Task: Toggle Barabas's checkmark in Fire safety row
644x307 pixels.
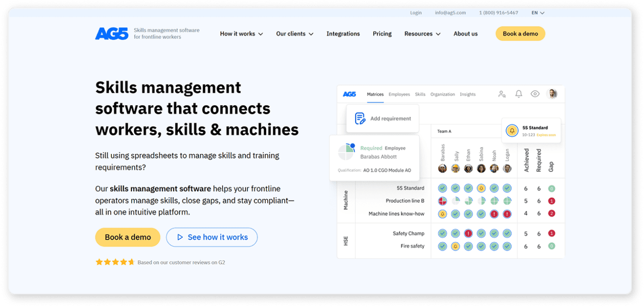Action: pyautogui.click(x=442, y=247)
